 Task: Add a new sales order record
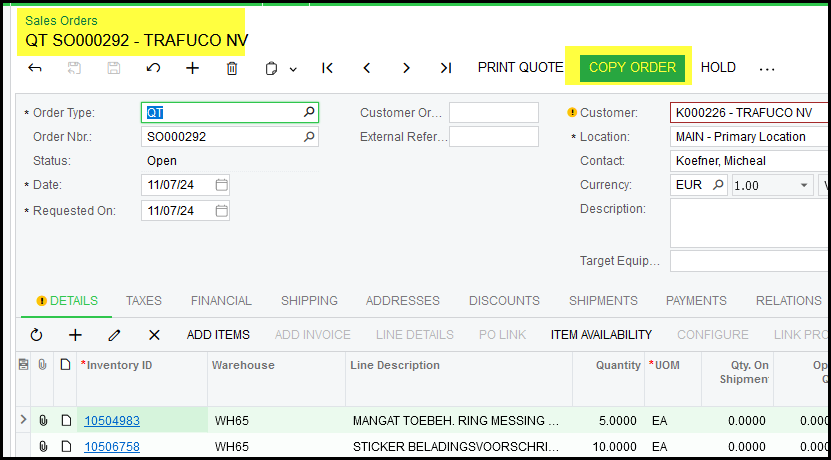click(x=193, y=68)
